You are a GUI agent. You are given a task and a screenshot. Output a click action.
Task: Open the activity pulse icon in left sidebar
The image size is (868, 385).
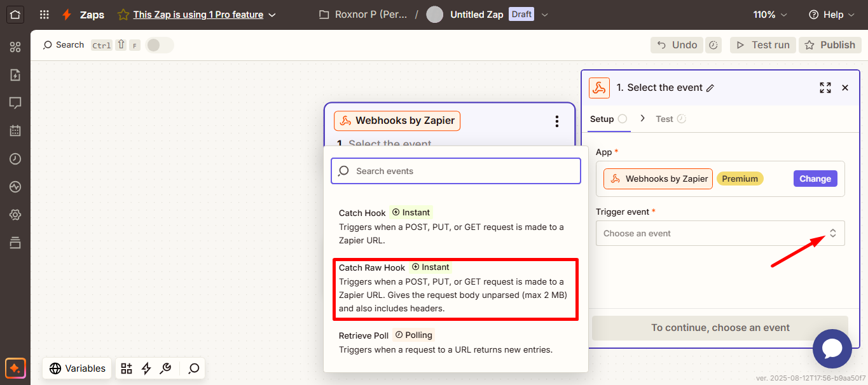[15, 187]
